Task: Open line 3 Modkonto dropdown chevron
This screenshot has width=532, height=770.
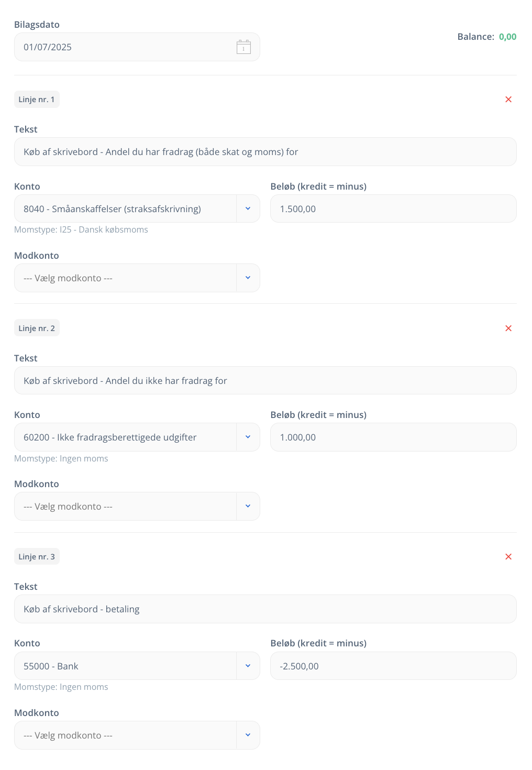Action: [248, 735]
